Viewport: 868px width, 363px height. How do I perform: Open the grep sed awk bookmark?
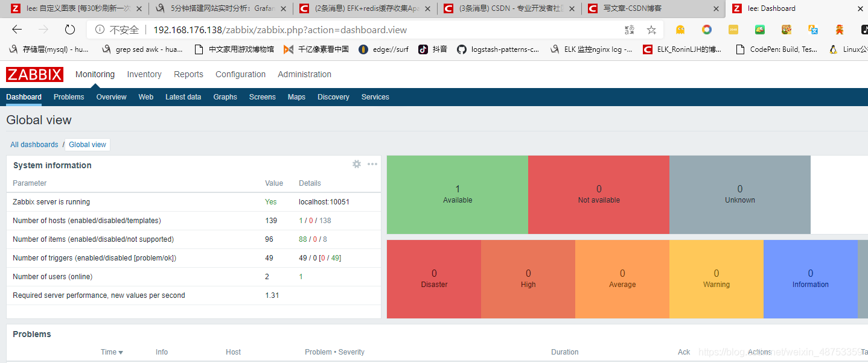pyautogui.click(x=142, y=49)
